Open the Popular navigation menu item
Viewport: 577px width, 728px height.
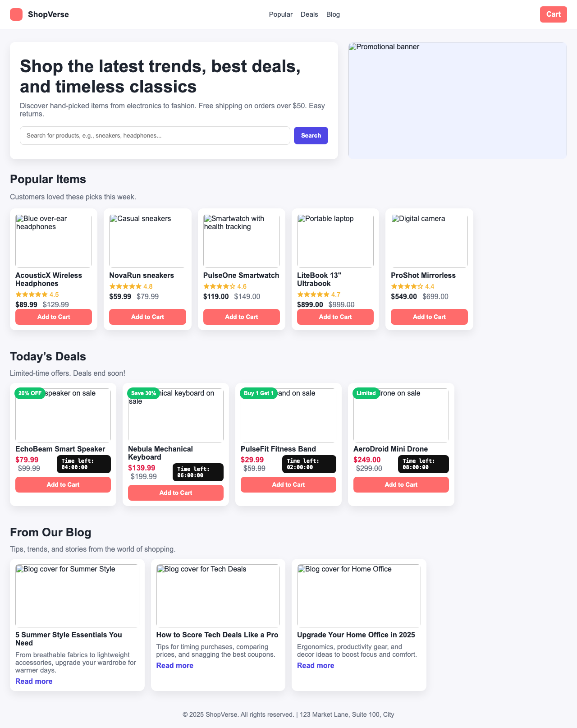pyautogui.click(x=280, y=14)
